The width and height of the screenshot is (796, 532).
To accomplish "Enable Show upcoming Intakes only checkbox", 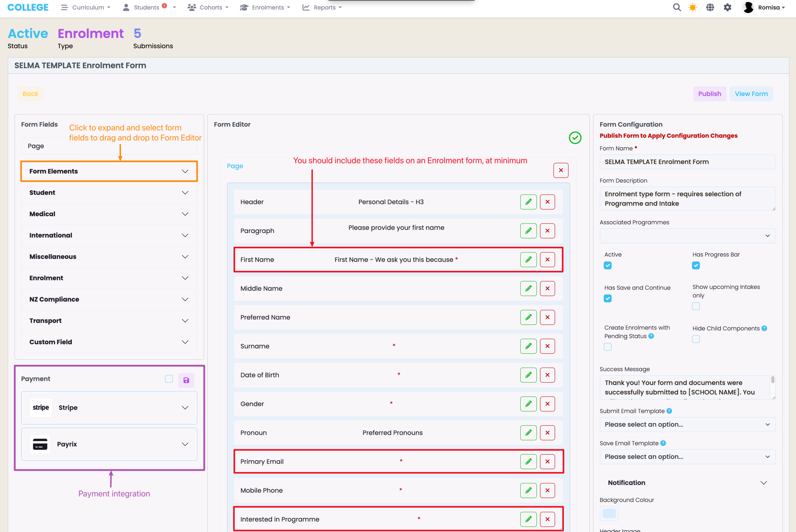I will point(696,306).
